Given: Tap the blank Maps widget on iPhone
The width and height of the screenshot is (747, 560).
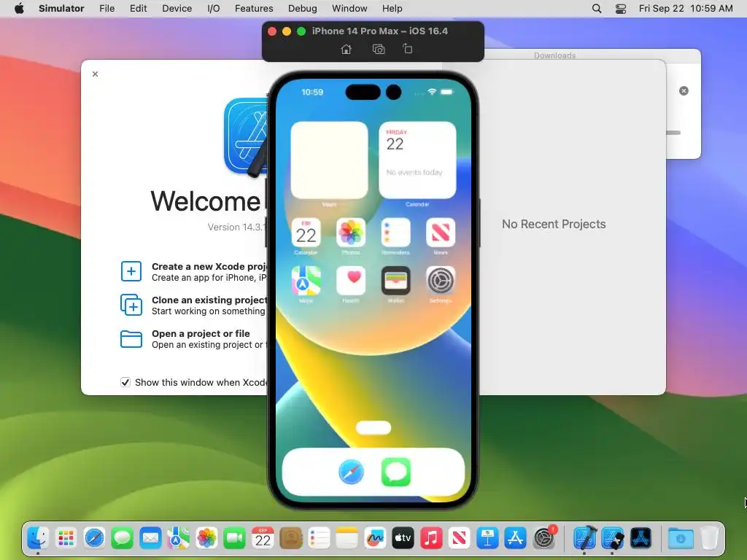Looking at the screenshot, I should click(x=329, y=160).
